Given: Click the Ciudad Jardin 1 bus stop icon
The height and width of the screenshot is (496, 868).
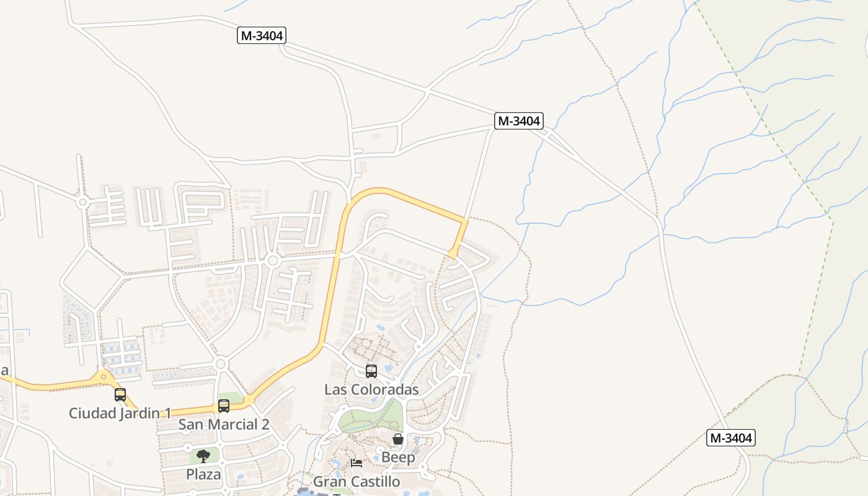Looking at the screenshot, I should point(120,395).
